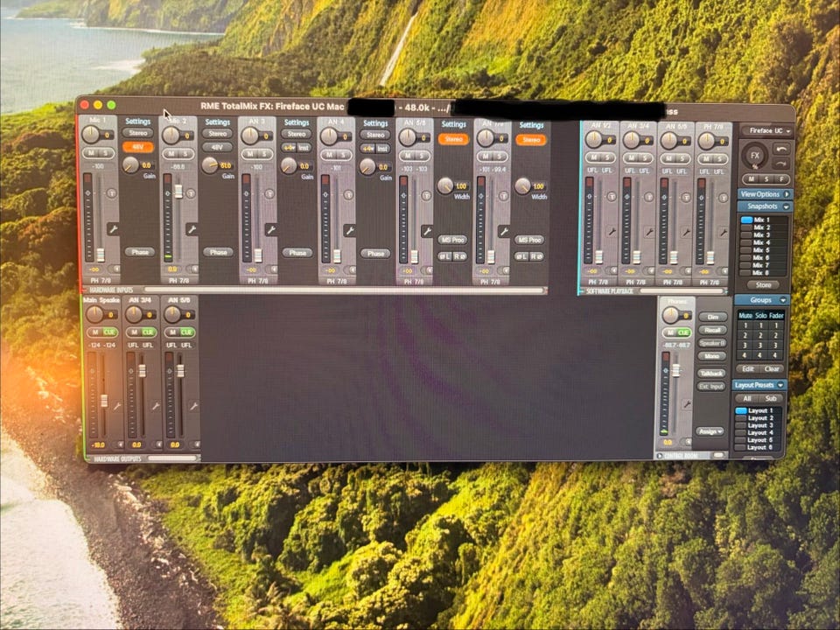Disable Stereo in AN 5/6 settings
Screen dimensions: 840x630
coord(453,139)
